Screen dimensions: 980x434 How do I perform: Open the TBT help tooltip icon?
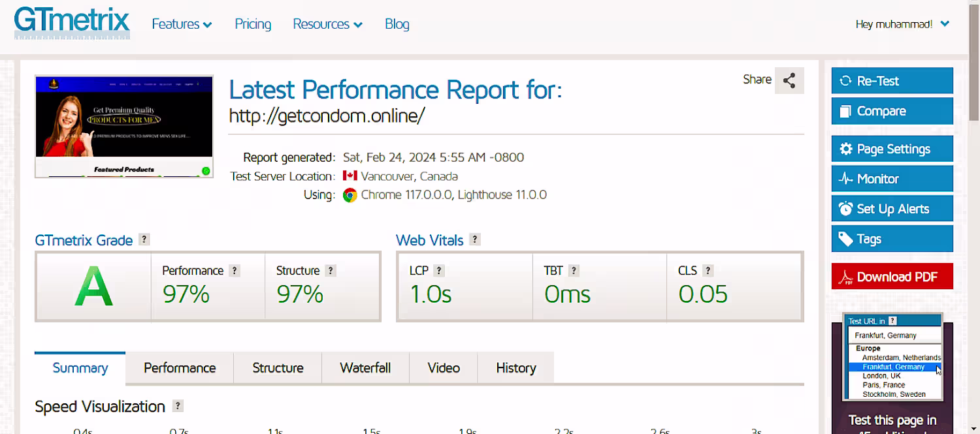[573, 270]
